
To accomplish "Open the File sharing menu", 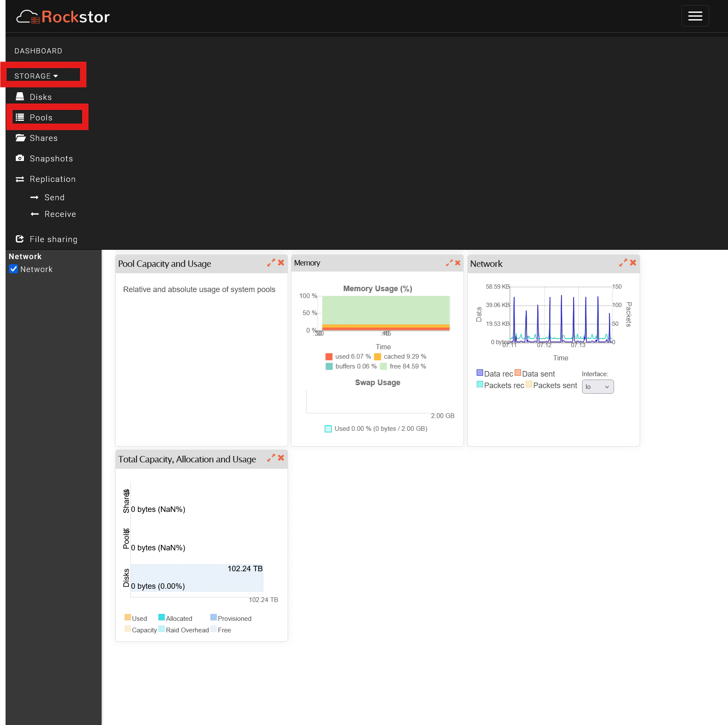I will tap(53, 240).
